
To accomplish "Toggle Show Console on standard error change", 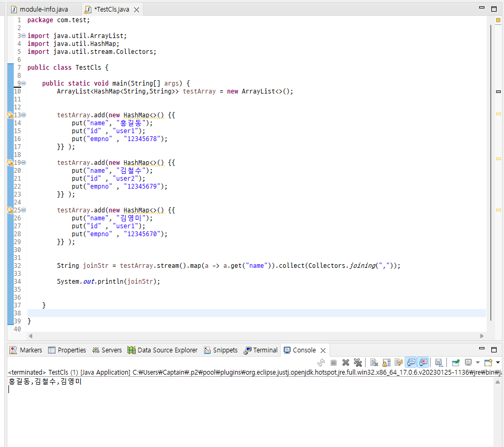I will 423,363.
